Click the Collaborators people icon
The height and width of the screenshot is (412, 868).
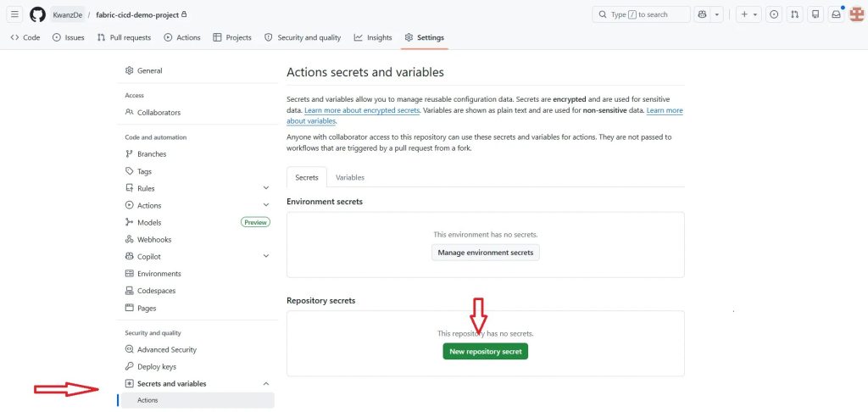[x=130, y=113]
